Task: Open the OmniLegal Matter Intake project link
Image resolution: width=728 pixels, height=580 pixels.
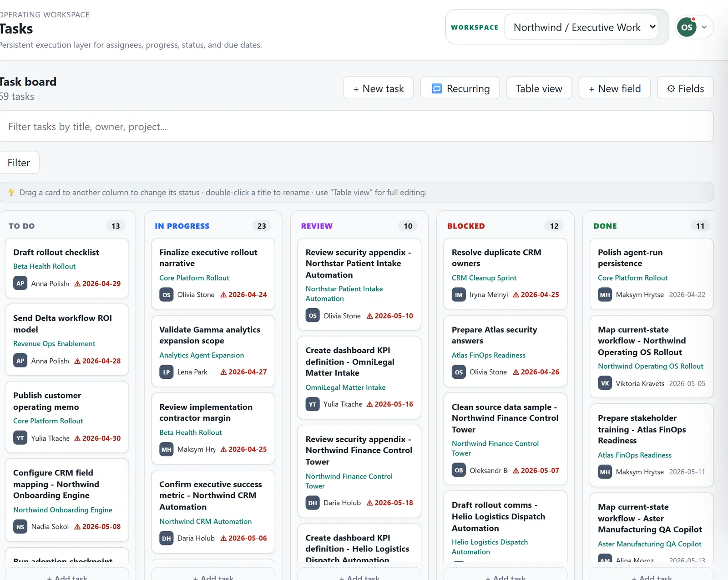Action: (x=345, y=387)
